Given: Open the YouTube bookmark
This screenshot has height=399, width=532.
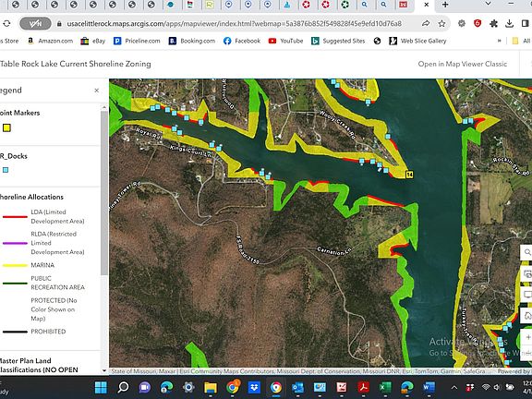Looking at the screenshot, I should [285, 41].
